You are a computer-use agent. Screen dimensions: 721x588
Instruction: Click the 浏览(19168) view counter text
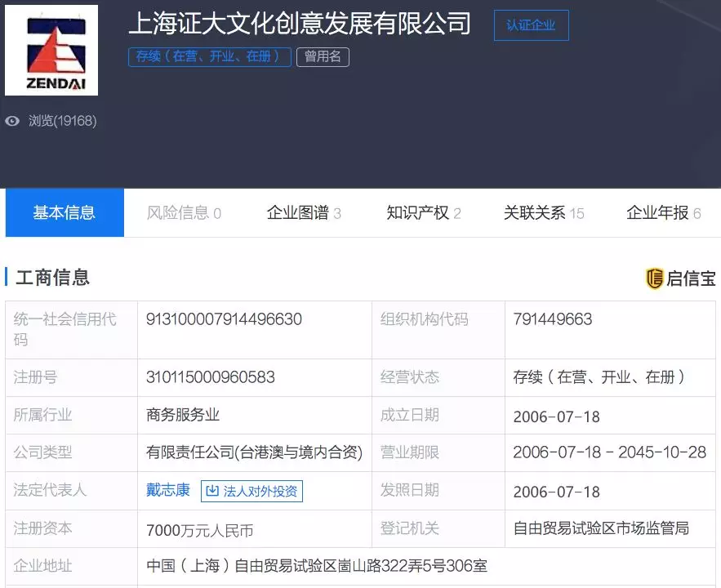(62, 121)
